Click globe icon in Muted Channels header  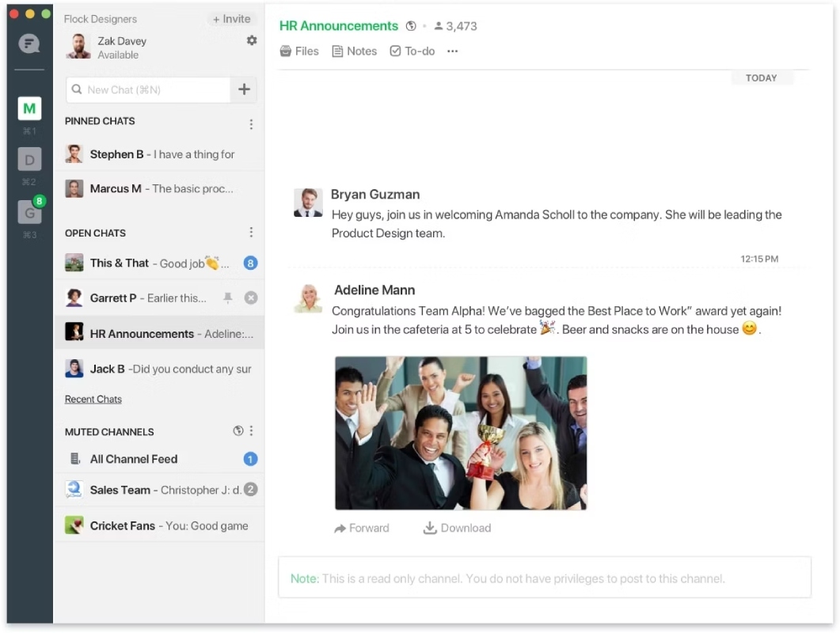pyautogui.click(x=238, y=430)
